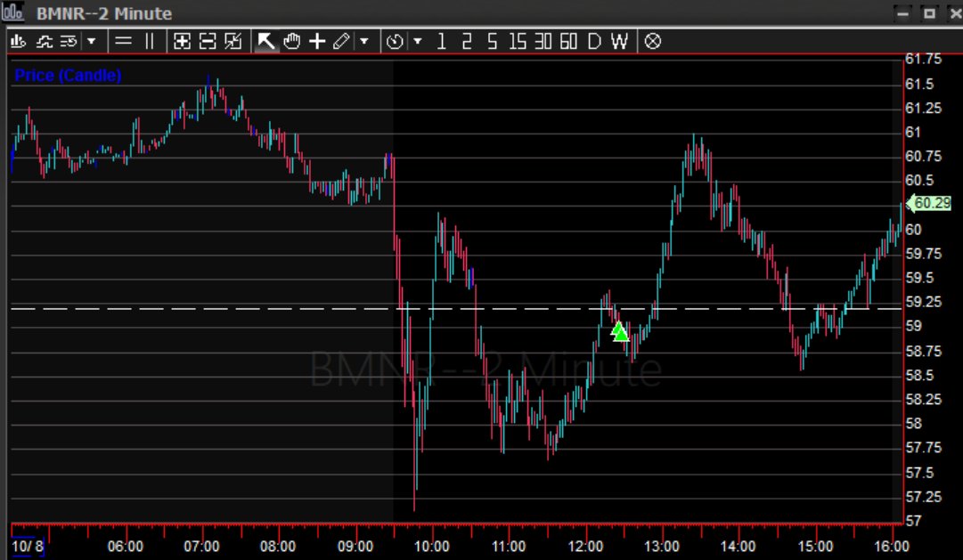The width and height of the screenshot is (963, 560).
Task: Expand the drawing tools dropdown arrow
Action: [x=364, y=41]
